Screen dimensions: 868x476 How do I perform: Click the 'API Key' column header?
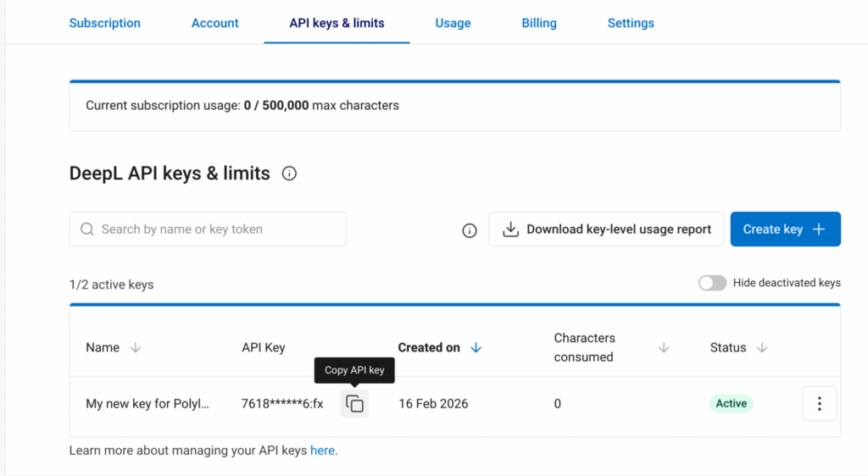pos(264,348)
